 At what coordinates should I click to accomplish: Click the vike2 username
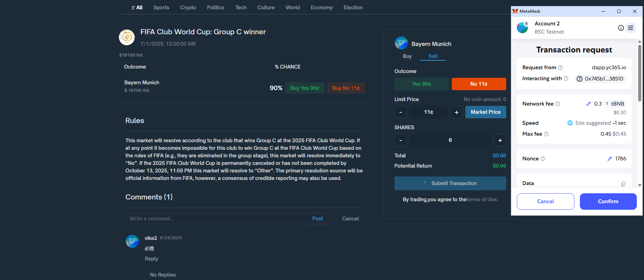point(151,238)
